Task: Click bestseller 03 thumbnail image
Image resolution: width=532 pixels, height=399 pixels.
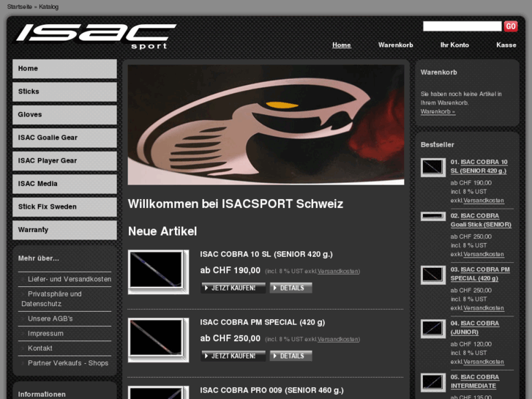Action: click(x=433, y=275)
